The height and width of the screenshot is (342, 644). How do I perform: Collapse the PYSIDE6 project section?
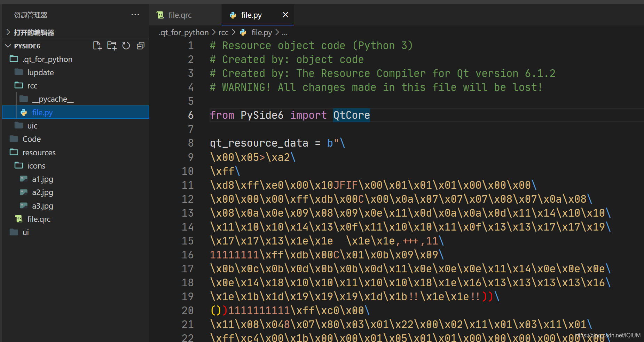click(76, 46)
